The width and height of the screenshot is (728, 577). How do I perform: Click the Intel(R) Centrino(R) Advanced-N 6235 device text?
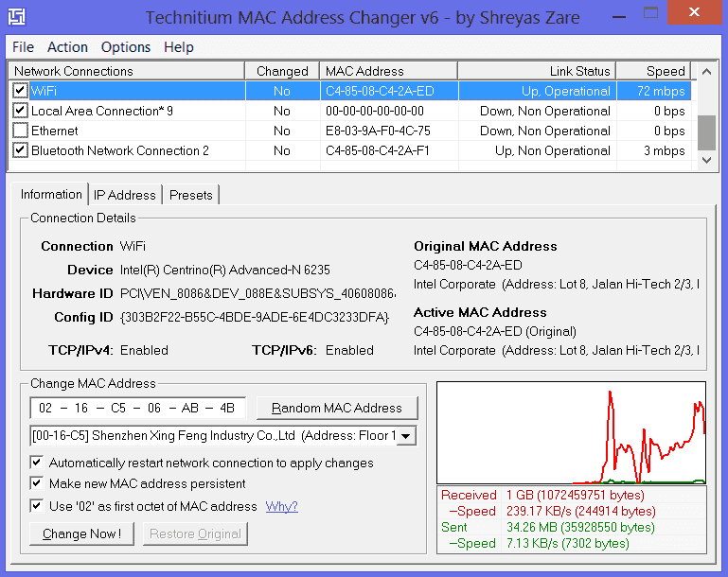click(x=224, y=270)
